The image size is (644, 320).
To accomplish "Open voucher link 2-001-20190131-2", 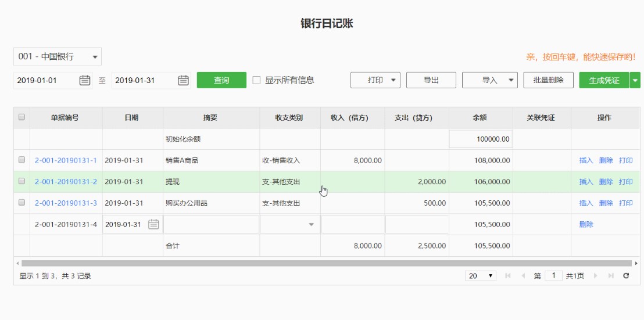I will point(66,182).
